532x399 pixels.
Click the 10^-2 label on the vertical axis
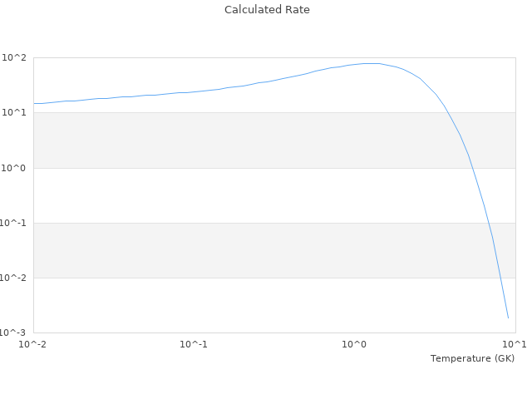coord(12,278)
